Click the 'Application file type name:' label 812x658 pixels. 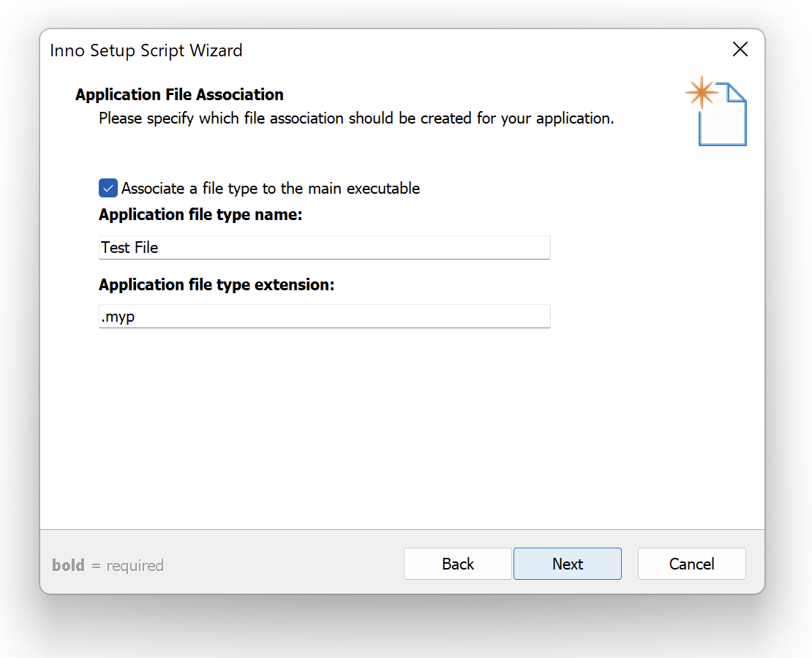(200, 215)
